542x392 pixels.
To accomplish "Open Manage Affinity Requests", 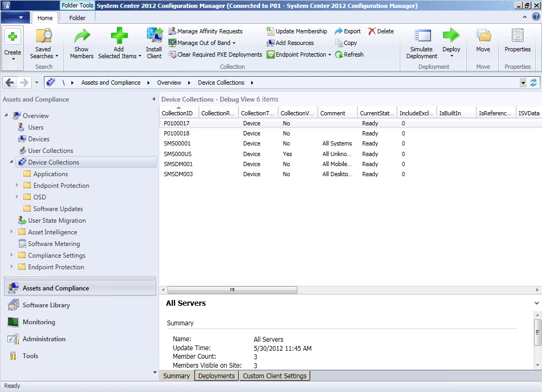I will (205, 31).
